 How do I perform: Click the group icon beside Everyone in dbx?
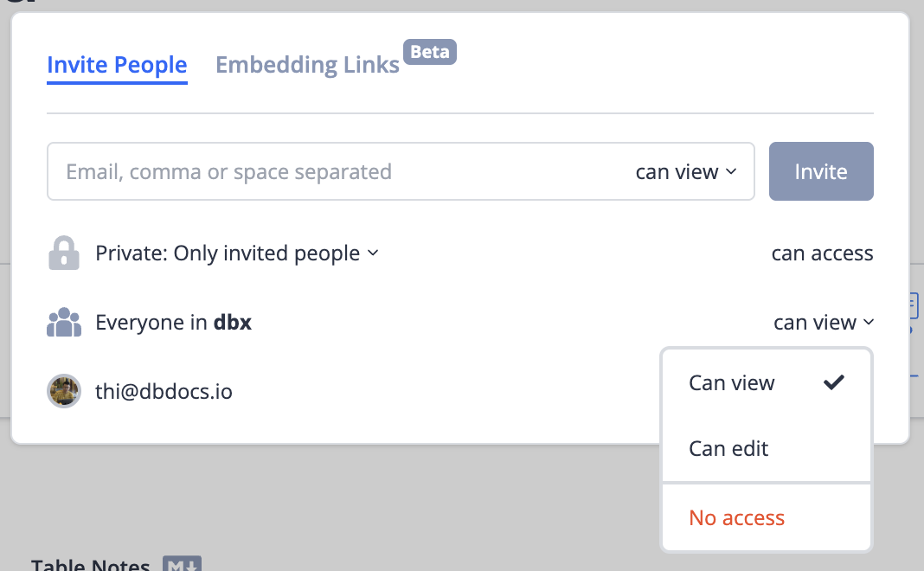click(63, 323)
